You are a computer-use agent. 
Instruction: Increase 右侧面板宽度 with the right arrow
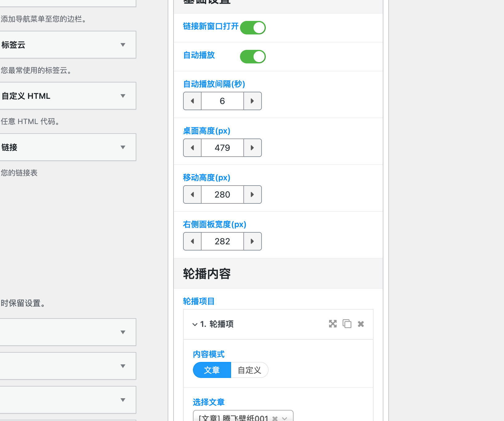click(x=252, y=241)
